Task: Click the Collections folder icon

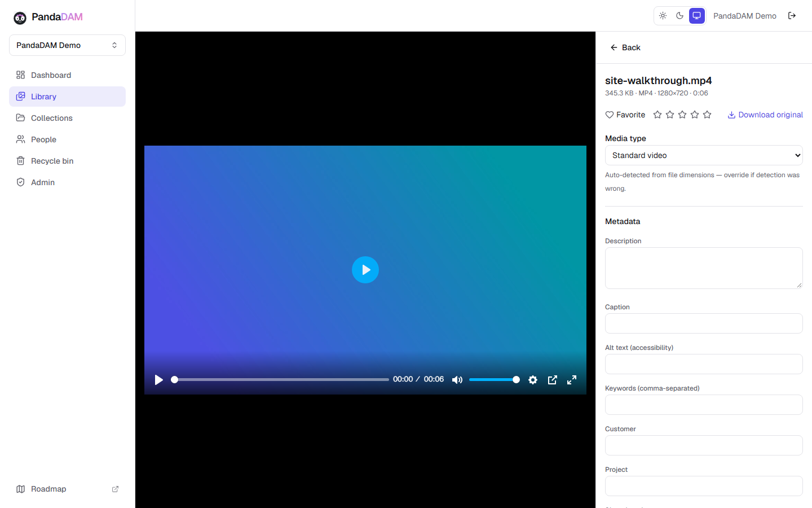Action: pyautogui.click(x=21, y=118)
